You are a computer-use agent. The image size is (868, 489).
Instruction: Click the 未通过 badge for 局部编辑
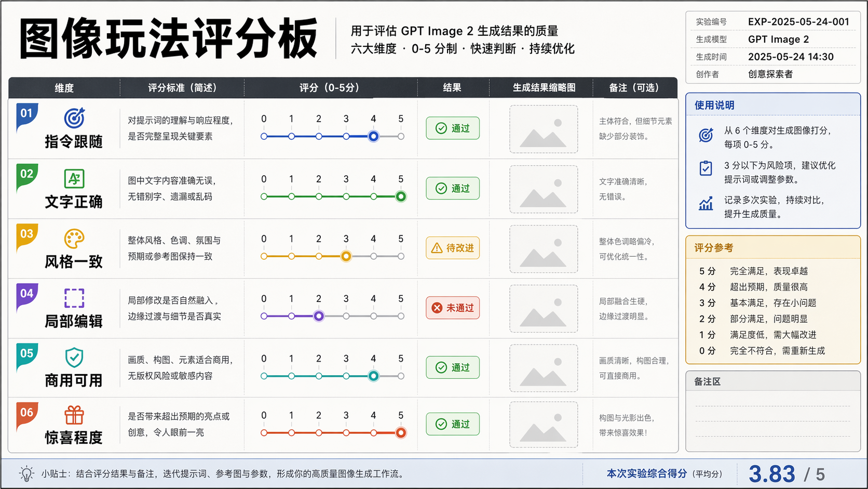[453, 308]
